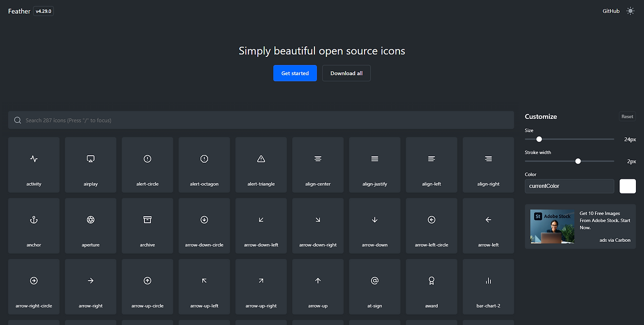
Task: Focus the currentColor input field
Action: click(570, 186)
